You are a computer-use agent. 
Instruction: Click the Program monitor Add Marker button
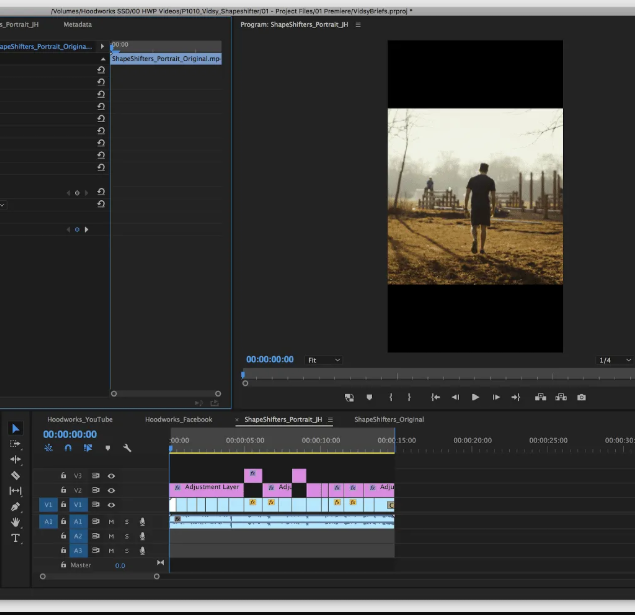pyautogui.click(x=369, y=397)
